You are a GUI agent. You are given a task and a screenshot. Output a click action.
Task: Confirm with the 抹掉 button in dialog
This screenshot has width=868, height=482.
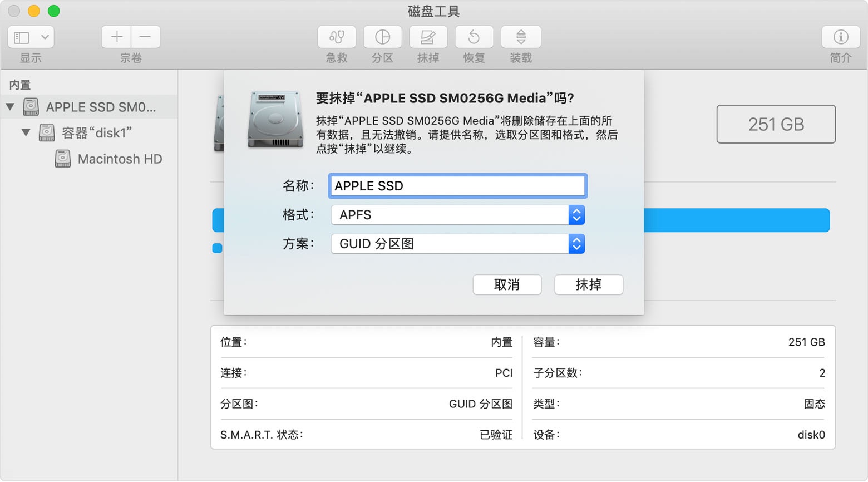(x=589, y=284)
